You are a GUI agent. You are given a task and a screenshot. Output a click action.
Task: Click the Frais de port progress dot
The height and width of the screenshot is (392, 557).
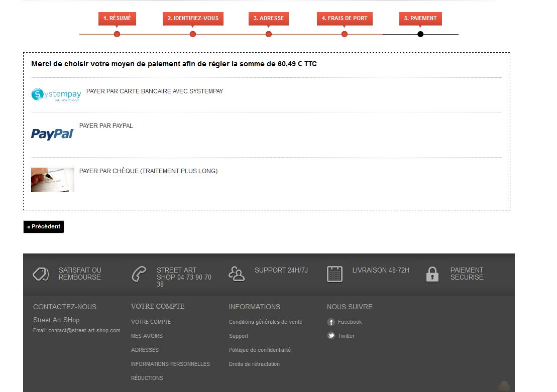345,34
